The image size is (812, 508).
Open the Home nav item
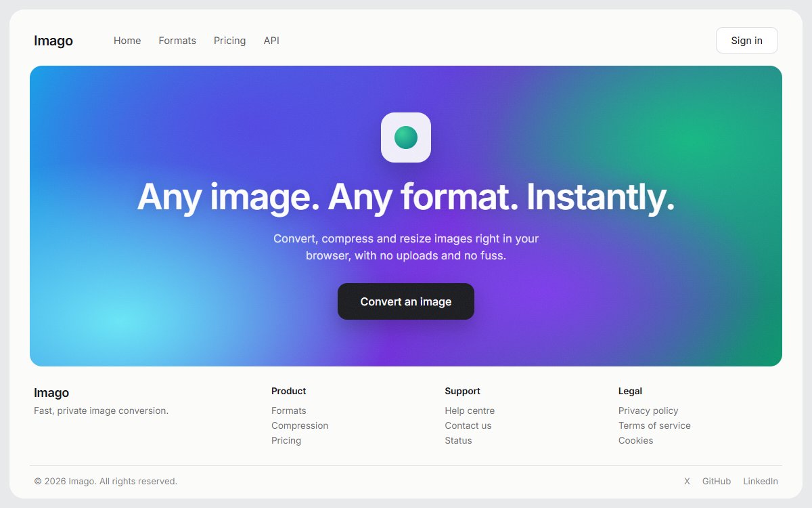tap(127, 41)
